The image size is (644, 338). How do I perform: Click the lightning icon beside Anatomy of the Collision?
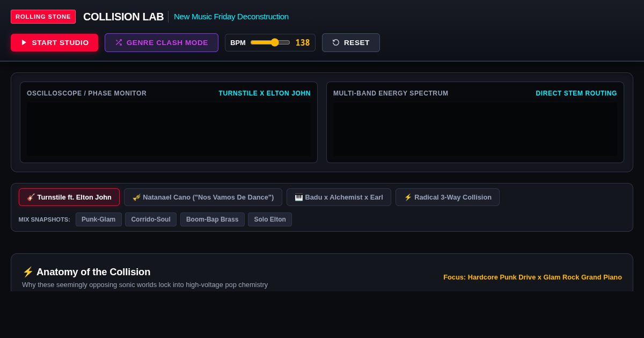click(x=28, y=272)
